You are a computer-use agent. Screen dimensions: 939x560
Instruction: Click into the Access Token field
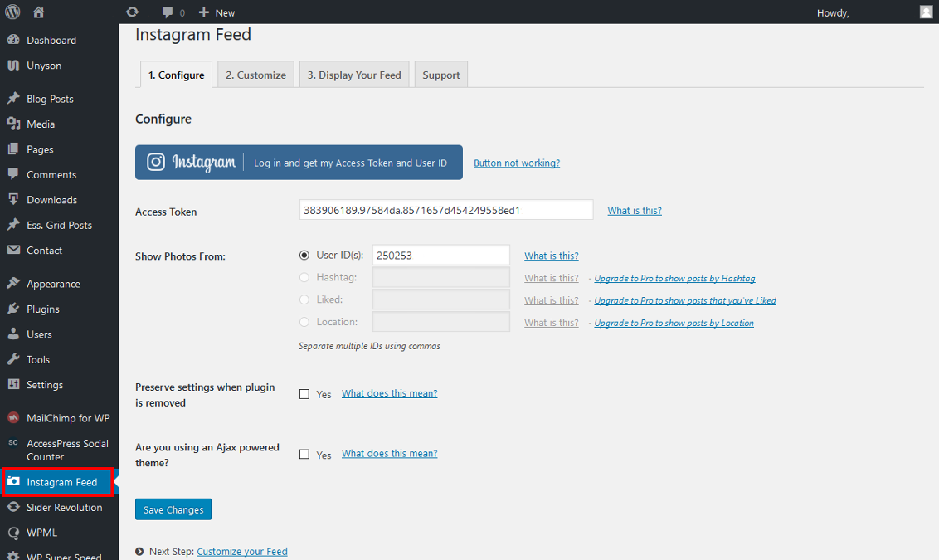coord(445,211)
